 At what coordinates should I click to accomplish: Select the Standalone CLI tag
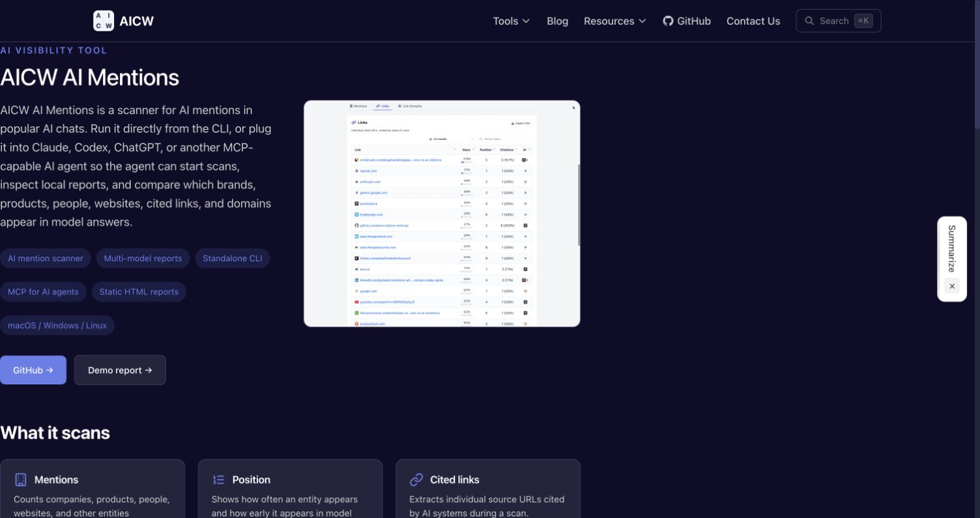[233, 258]
